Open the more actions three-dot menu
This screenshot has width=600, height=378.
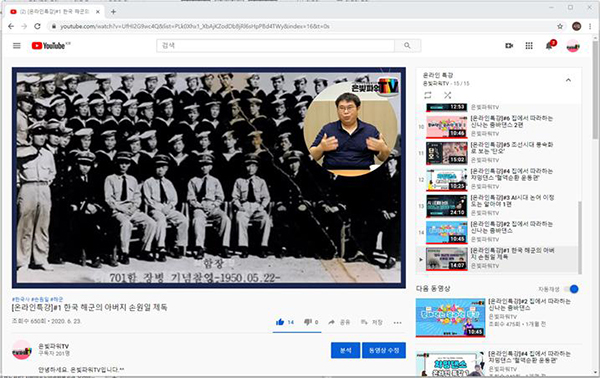[398, 323]
